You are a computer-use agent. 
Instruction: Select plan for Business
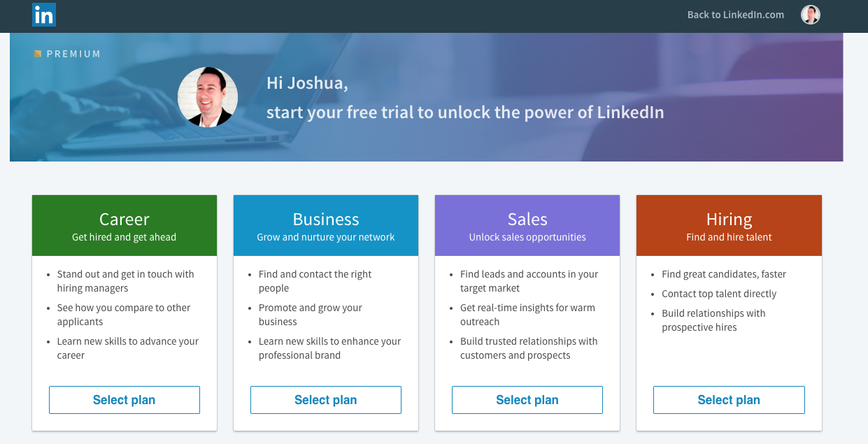coord(326,400)
